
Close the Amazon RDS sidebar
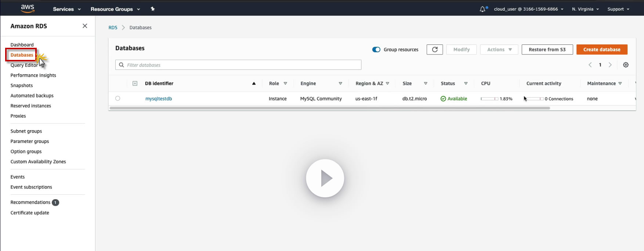85,26
